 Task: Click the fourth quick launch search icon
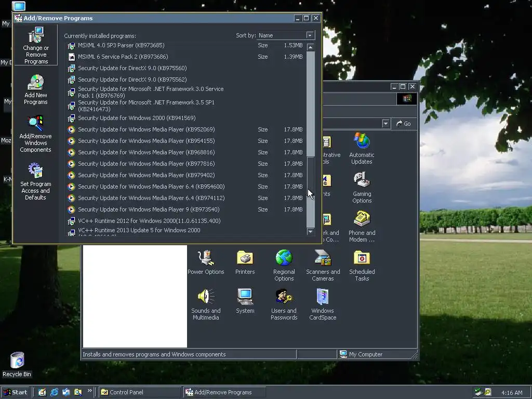[x=78, y=392]
